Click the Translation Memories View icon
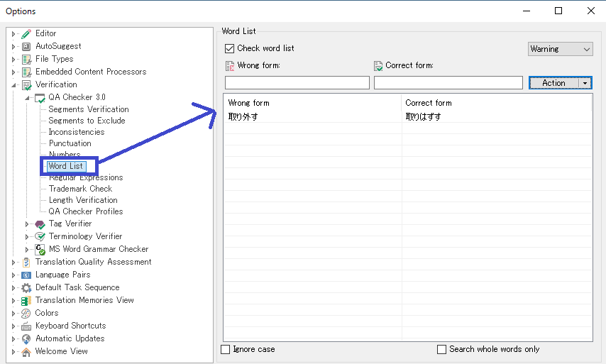The height and width of the screenshot is (364, 606). click(x=26, y=300)
